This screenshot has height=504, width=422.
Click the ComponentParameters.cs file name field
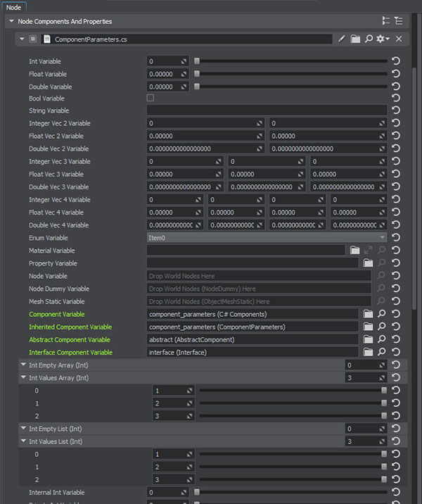coord(186,39)
